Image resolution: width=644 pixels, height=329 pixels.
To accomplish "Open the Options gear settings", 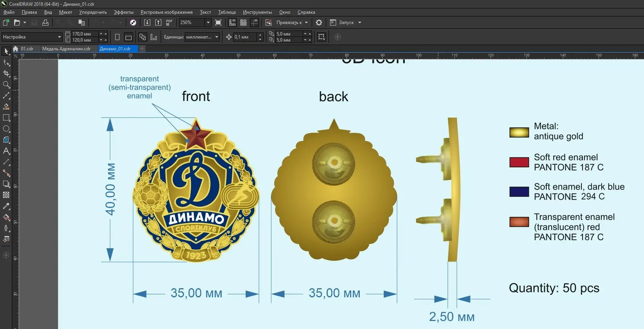I will [319, 22].
